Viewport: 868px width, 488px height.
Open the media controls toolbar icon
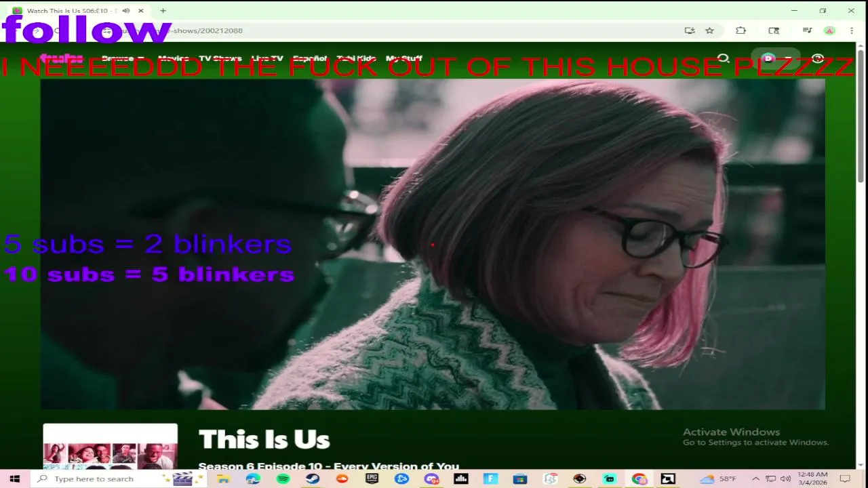click(807, 30)
